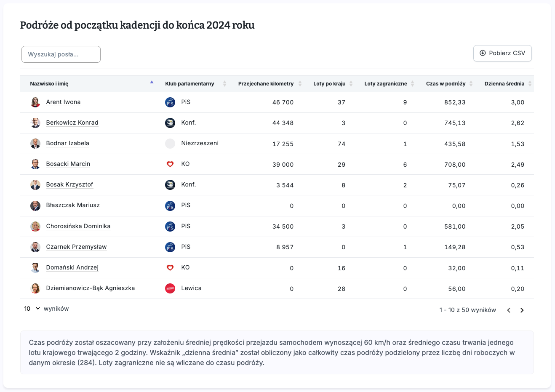Click the KO heart logo beside Bosacki Marcin
555x392 pixels.
point(170,164)
